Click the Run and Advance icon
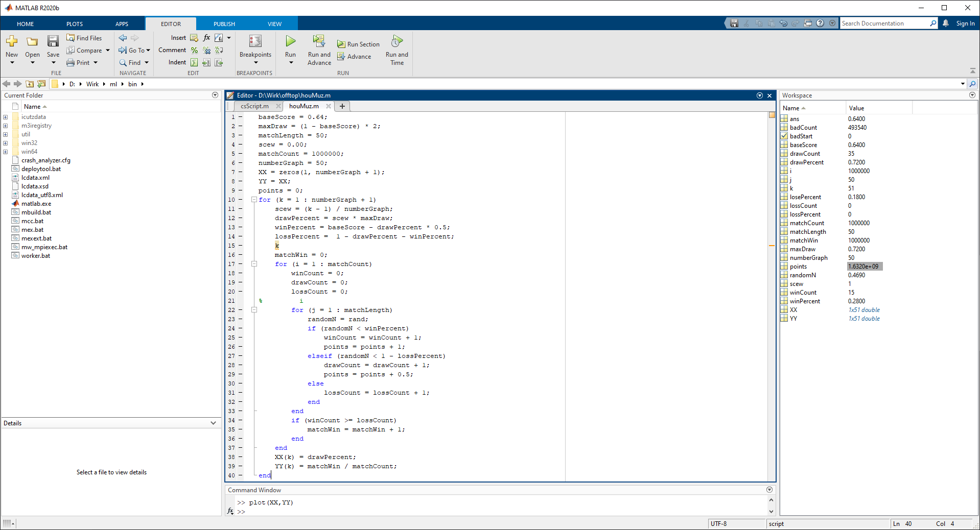 (x=319, y=41)
